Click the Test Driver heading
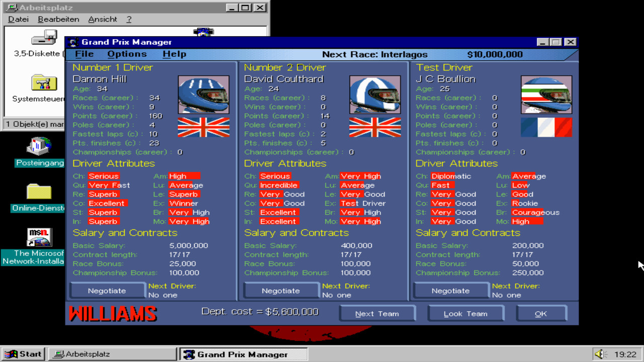The height and width of the screenshot is (362, 644). 444,67
